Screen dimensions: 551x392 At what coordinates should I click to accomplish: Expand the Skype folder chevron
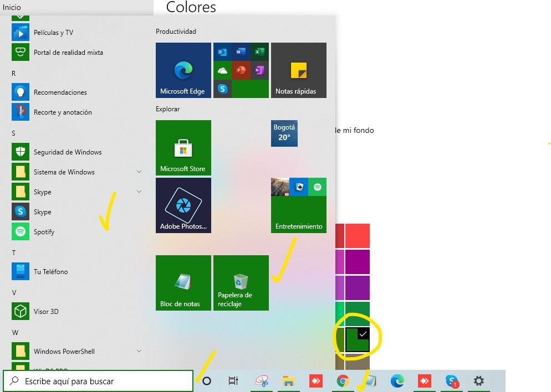[x=139, y=192]
